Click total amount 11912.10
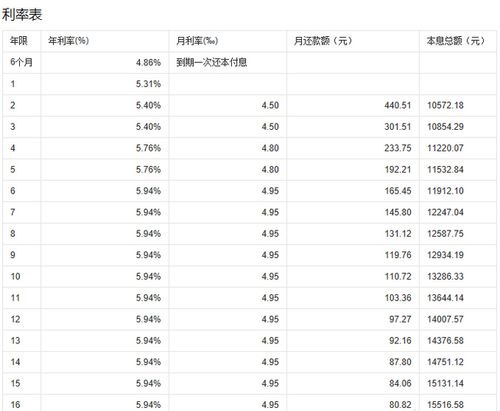The image size is (500, 411). point(445,191)
